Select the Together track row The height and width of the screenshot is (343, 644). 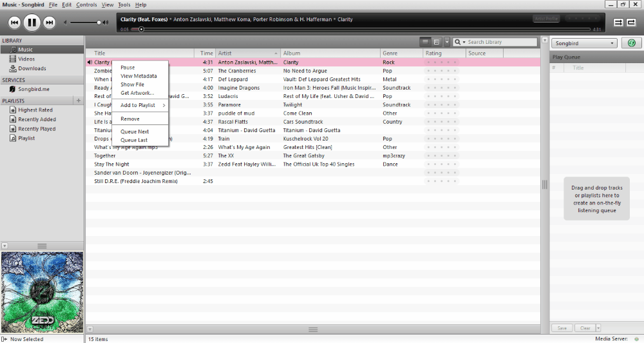[x=313, y=155]
